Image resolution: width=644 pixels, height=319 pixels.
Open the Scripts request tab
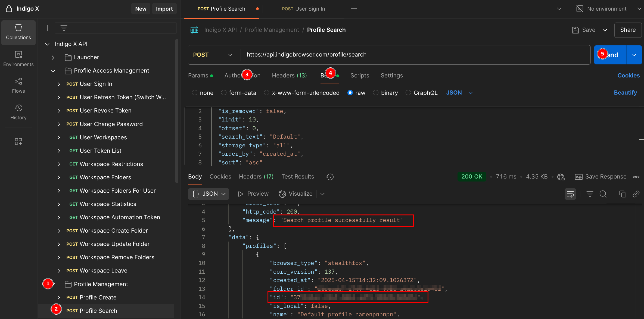point(359,76)
